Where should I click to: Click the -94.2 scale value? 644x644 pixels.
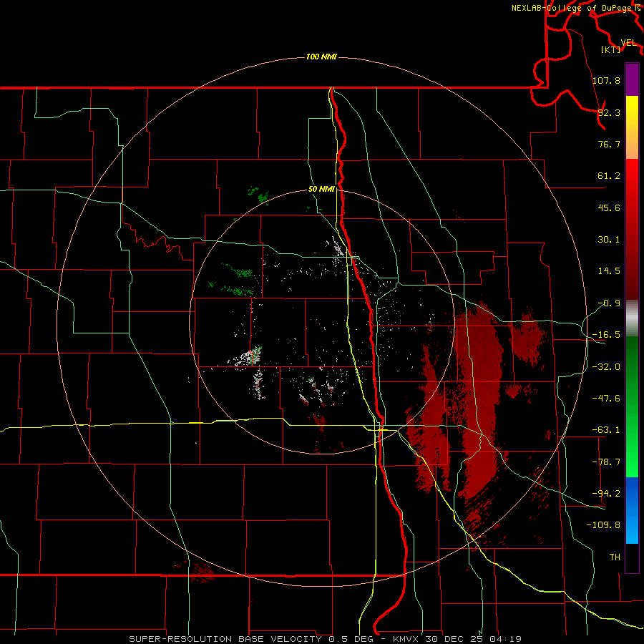click(606, 493)
